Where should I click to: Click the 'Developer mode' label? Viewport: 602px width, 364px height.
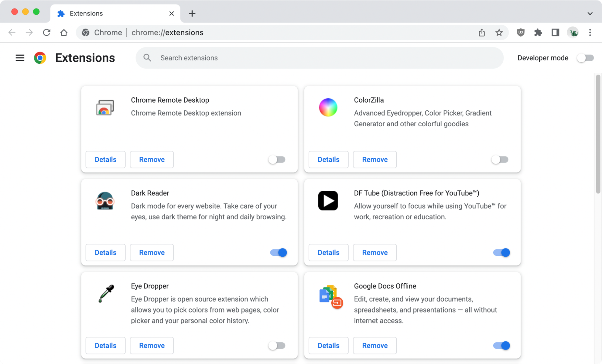click(x=543, y=58)
